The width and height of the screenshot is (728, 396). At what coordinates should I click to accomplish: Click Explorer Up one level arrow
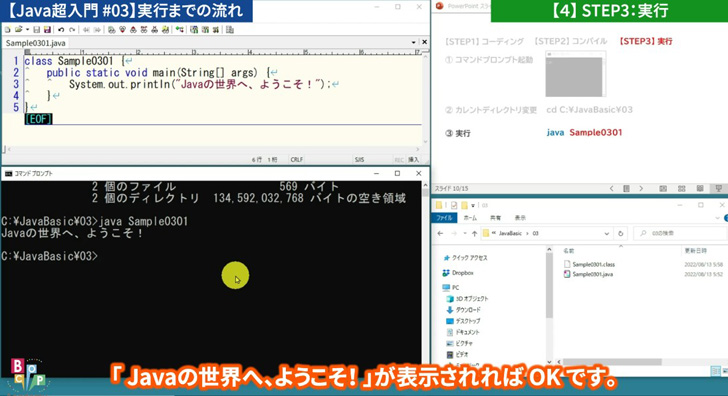click(x=474, y=234)
